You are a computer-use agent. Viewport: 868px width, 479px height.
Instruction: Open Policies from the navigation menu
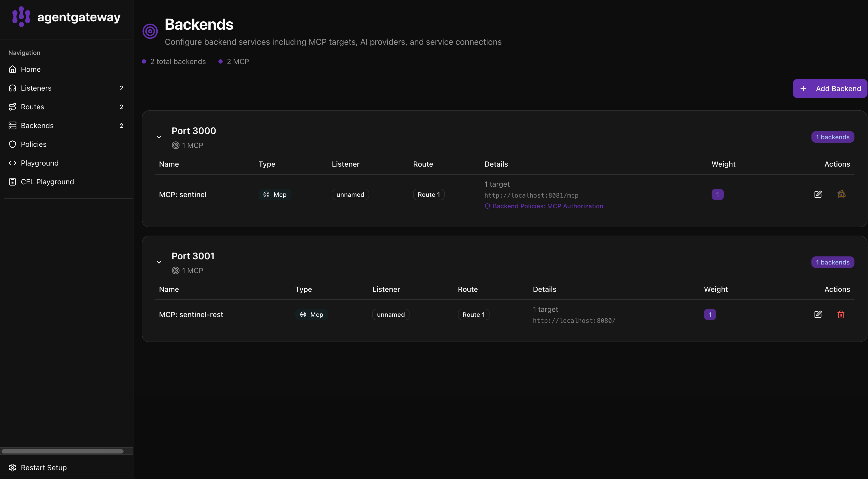33,144
